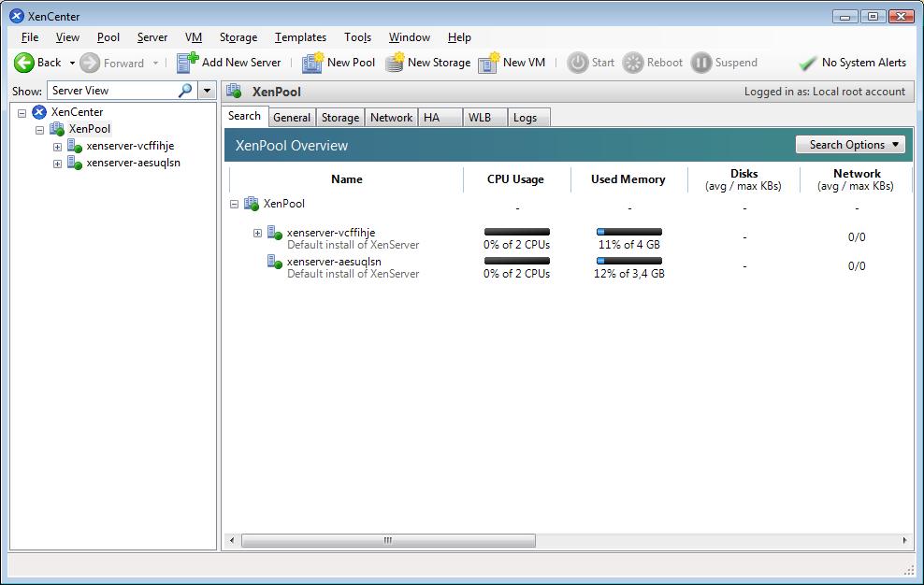This screenshot has width=924, height=585.
Task: Open the File menu
Action: (x=30, y=37)
